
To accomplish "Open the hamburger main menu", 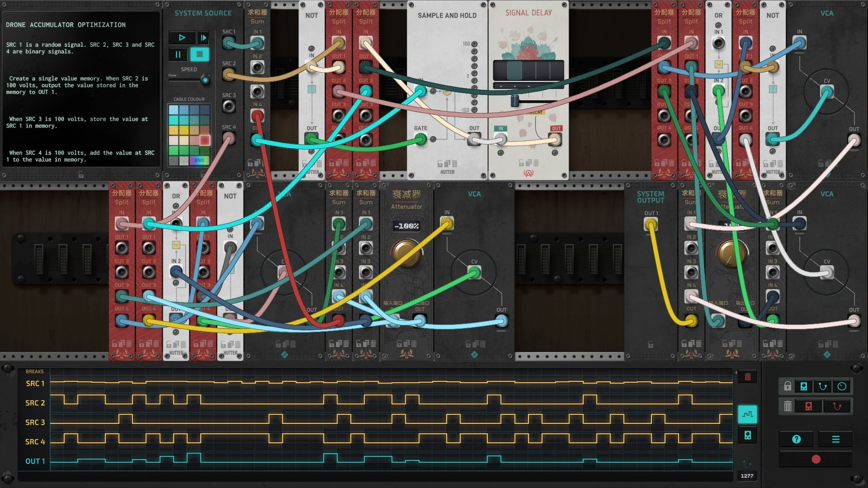I will [835, 439].
